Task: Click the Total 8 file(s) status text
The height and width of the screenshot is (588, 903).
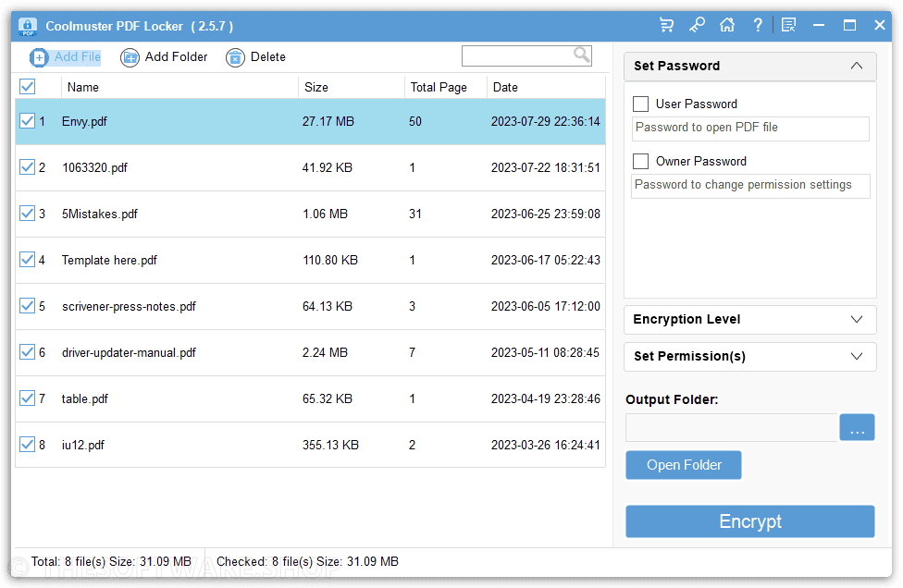Action: pos(111,561)
